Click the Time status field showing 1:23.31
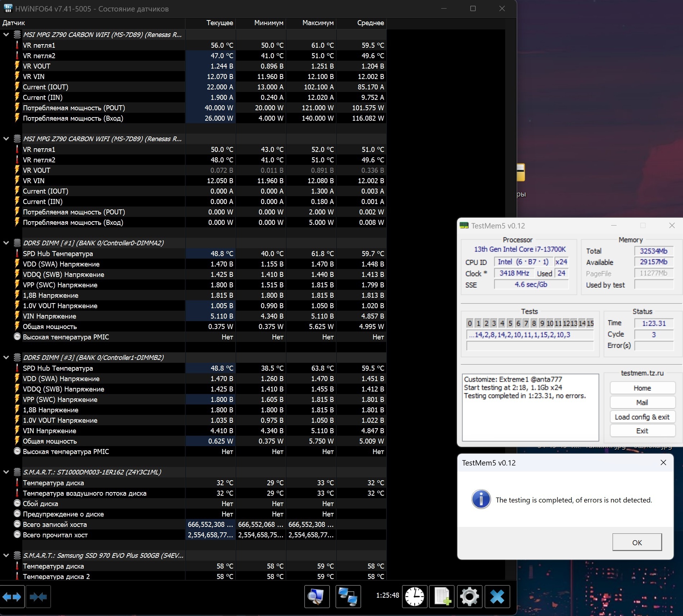This screenshot has width=683, height=616. tap(654, 323)
